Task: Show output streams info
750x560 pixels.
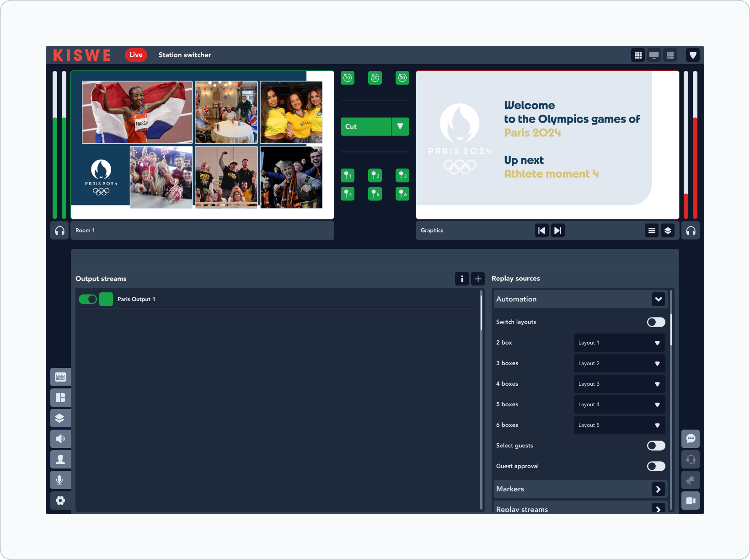Action: pos(462,279)
